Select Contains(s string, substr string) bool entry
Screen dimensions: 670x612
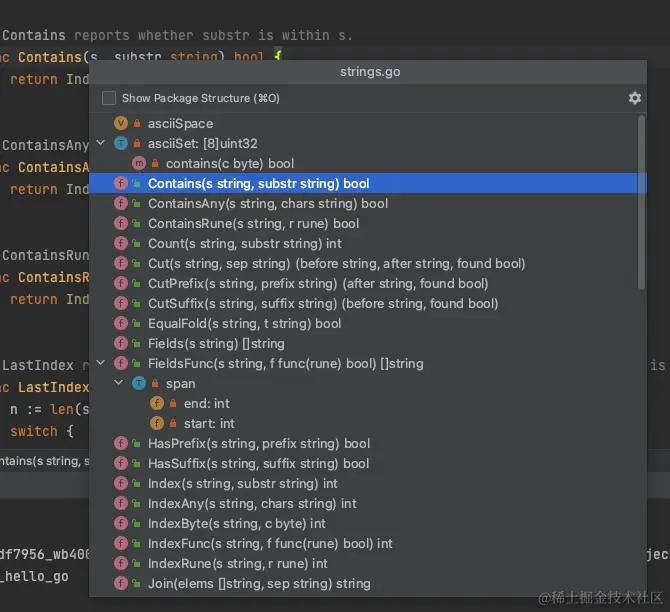tap(258, 183)
